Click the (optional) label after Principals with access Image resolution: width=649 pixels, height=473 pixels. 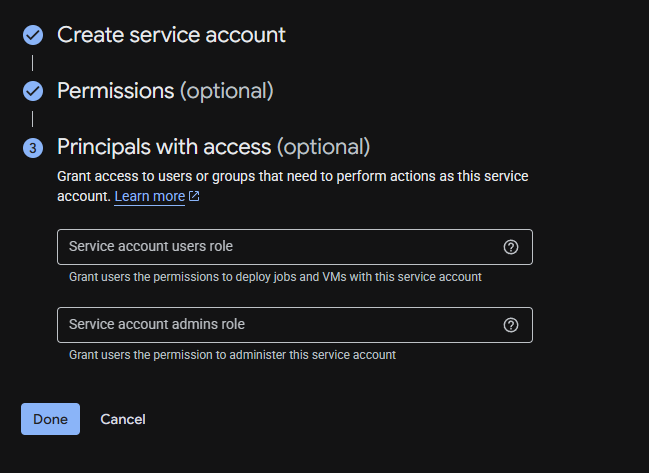point(323,147)
